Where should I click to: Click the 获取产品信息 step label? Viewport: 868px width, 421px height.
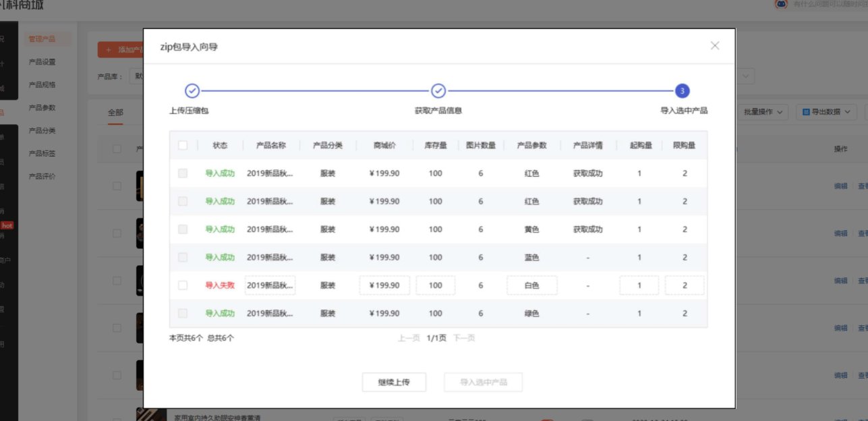pyautogui.click(x=438, y=110)
